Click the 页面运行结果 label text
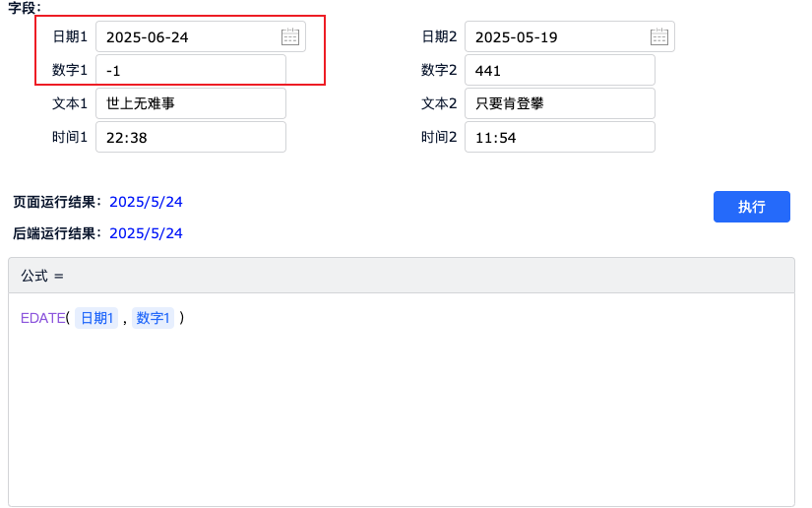 (56, 202)
